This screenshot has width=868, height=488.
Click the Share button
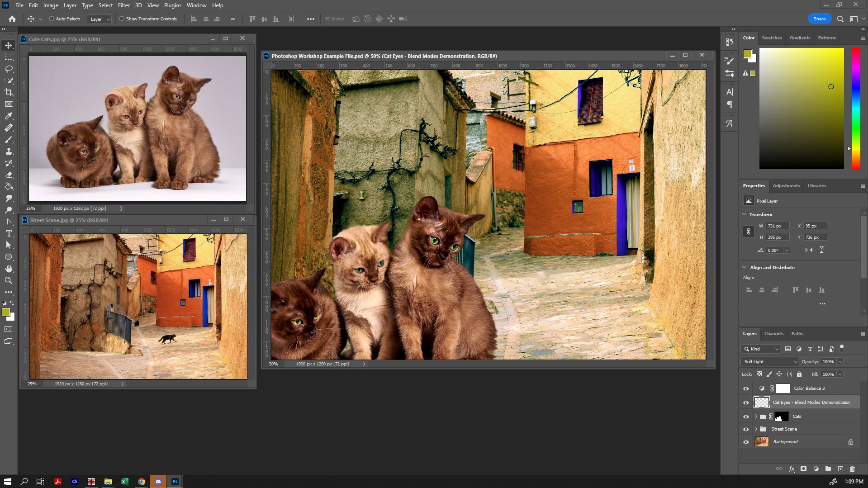pos(819,19)
